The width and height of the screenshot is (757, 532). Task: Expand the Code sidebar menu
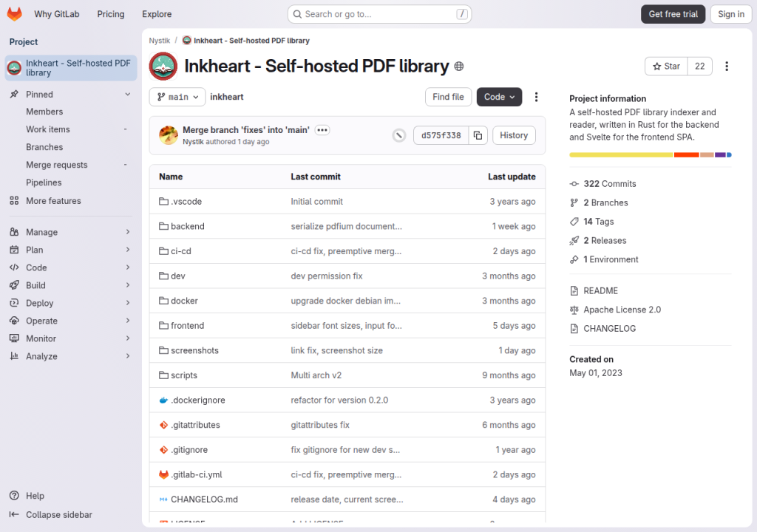(70, 267)
